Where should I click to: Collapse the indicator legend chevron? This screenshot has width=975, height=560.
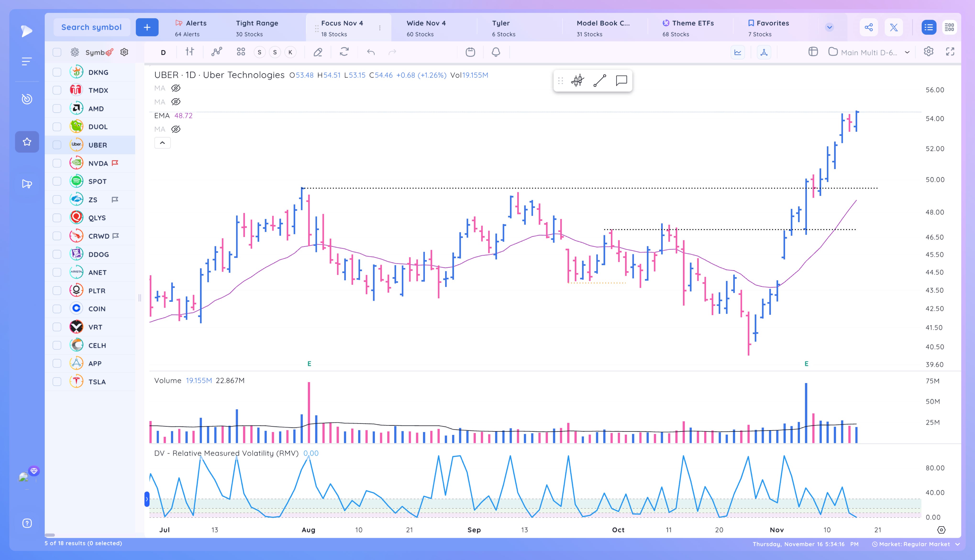[162, 143]
